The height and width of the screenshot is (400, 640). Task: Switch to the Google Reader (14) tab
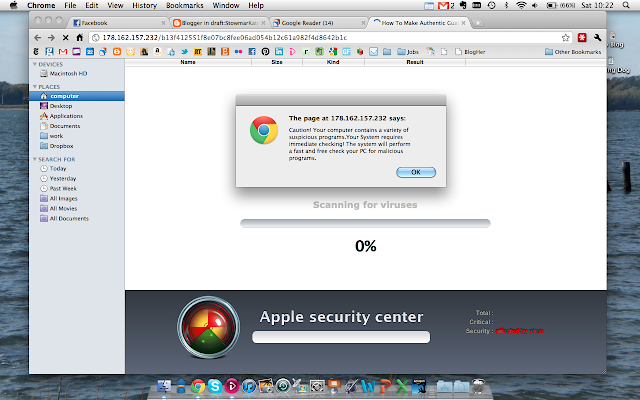point(319,23)
